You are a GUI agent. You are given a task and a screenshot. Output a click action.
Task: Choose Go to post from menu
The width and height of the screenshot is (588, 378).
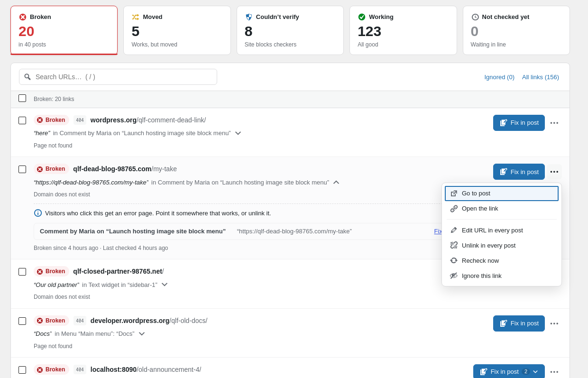coord(502,194)
